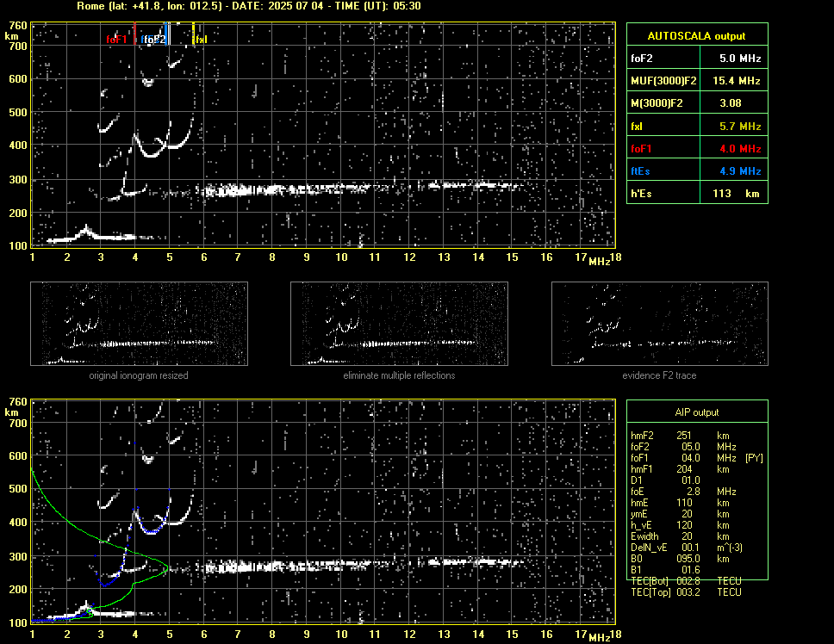Click the TEC[Top] 003.2 TECU row
The width and height of the screenshot is (834, 644).
point(686,592)
